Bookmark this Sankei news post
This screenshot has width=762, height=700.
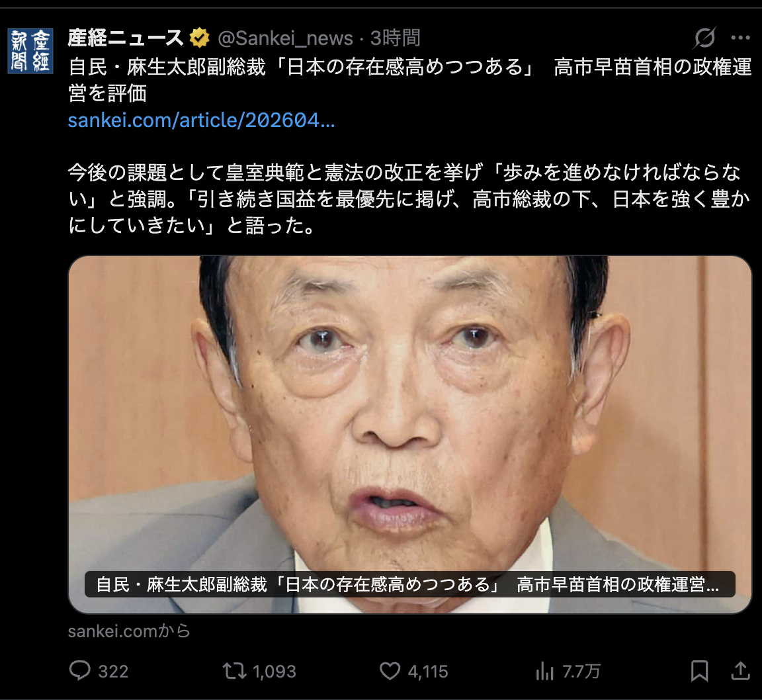(699, 671)
